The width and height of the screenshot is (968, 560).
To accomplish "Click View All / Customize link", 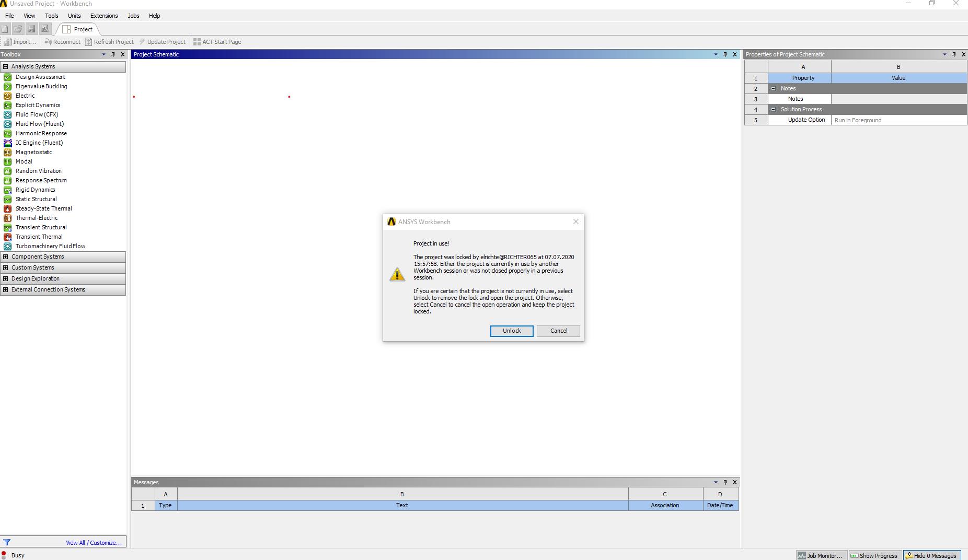I will (94, 543).
